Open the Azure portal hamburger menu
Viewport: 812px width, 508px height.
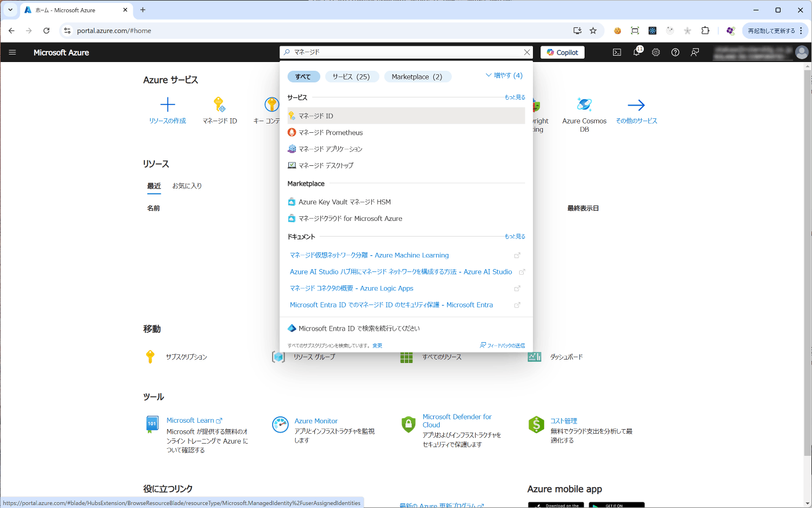click(x=12, y=52)
